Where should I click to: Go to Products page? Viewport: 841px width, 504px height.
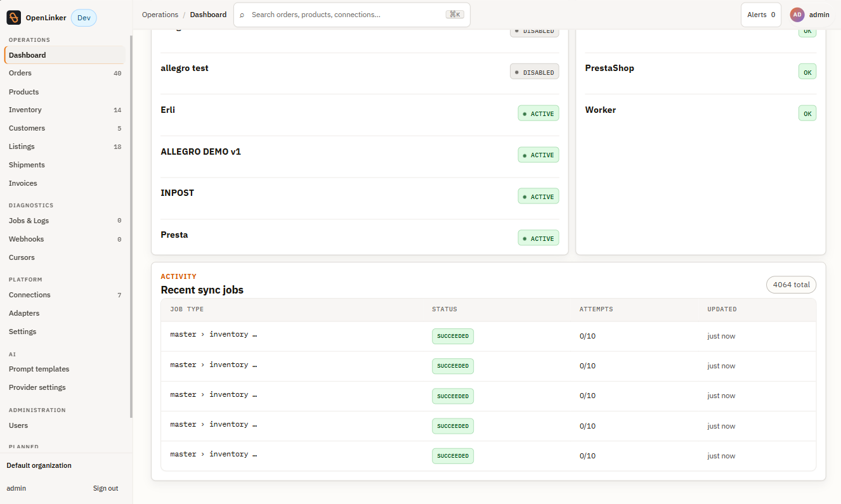click(x=65, y=92)
